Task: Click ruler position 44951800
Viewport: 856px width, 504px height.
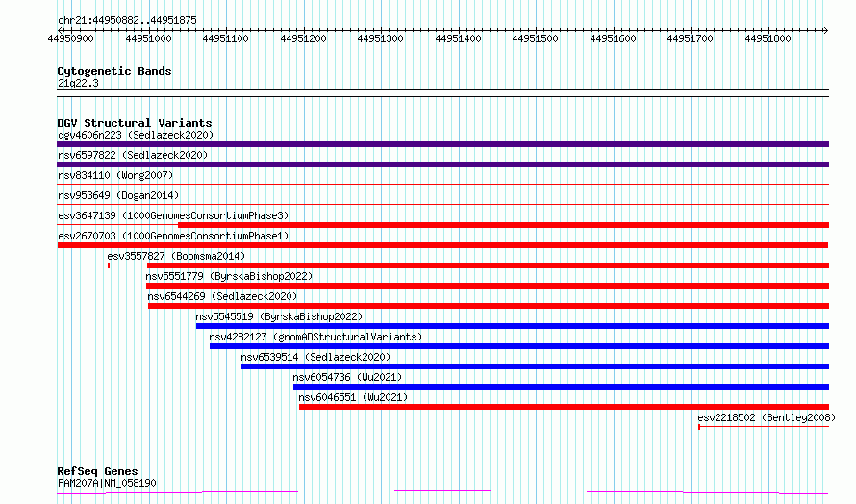Action: (x=768, y=38)
